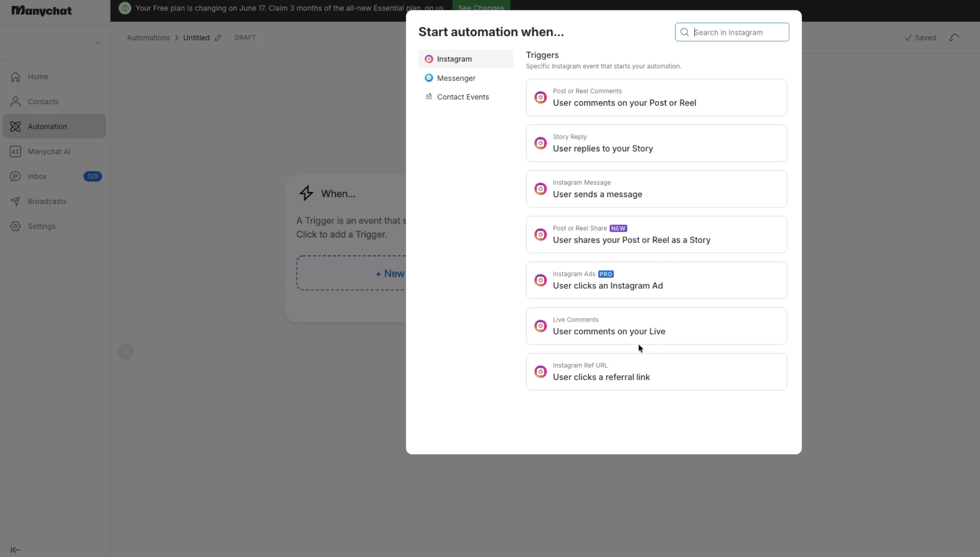Click the NEW badge on Post or Reel Share
Screen dimensions: 980x557
point(618,228)
